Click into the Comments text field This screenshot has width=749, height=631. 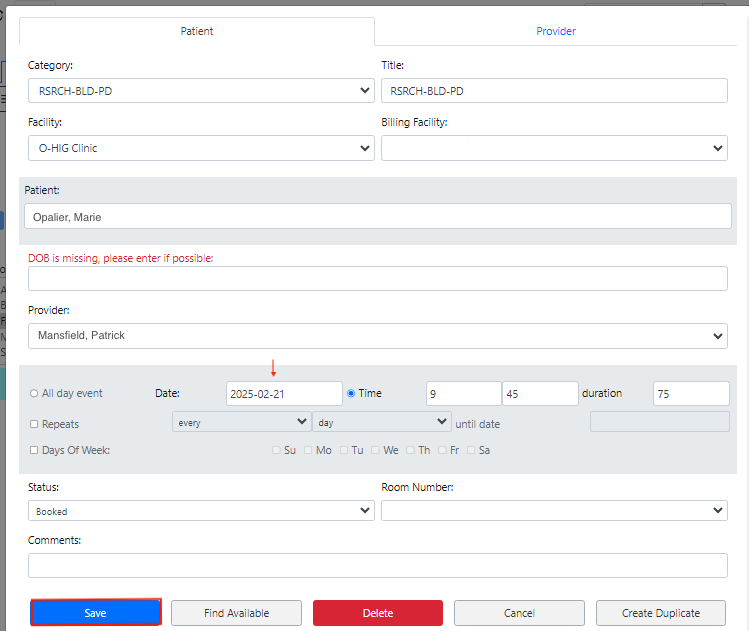point(377,566)
